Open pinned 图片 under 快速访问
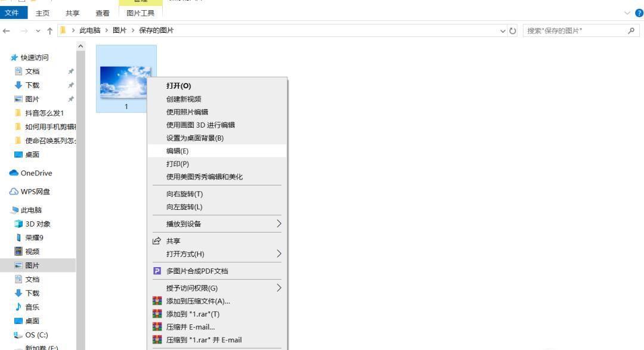Screen dimensions: 644x350 (32, 99)
